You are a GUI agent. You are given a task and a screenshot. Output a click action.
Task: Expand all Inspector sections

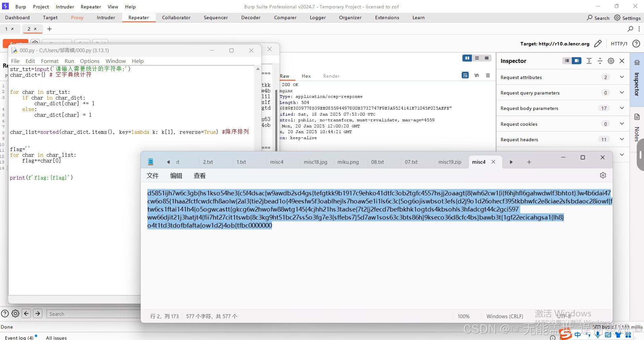click(x=589, y=61)
